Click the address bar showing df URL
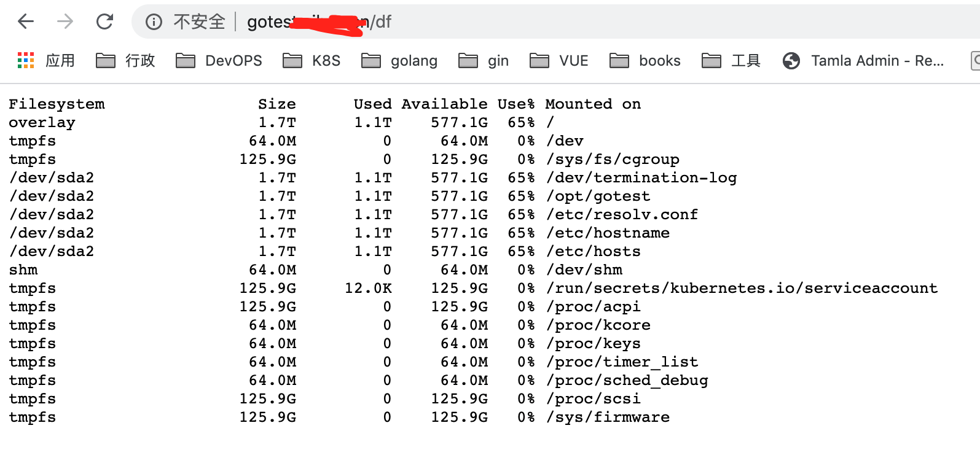The height and width of the screenshot is (474, 980). [x=319, y=21]
